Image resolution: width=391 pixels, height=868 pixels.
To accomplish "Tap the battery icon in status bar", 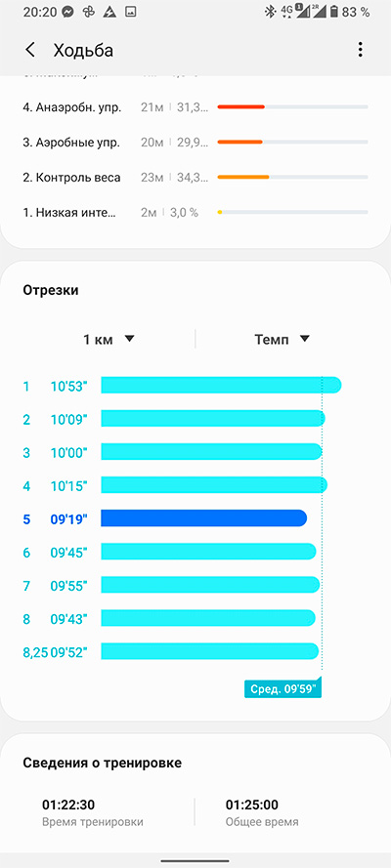I will tap(333, 12).
